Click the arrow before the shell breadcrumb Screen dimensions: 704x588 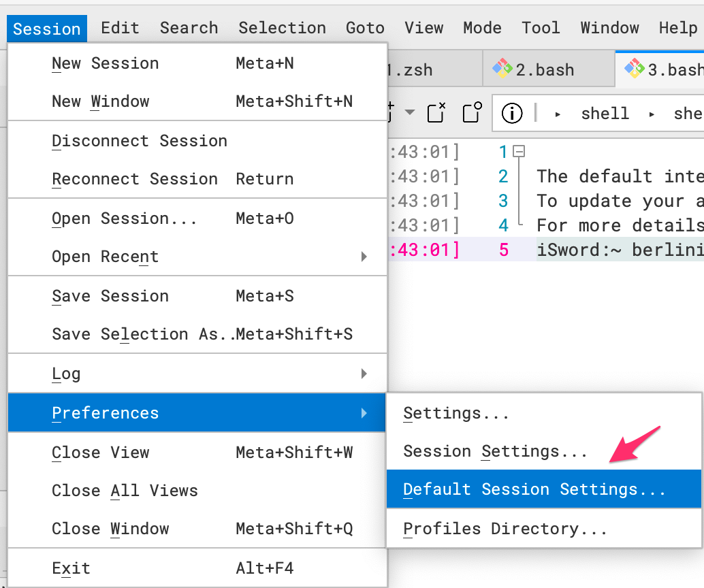pyautogui.click(x=558, y=114)
